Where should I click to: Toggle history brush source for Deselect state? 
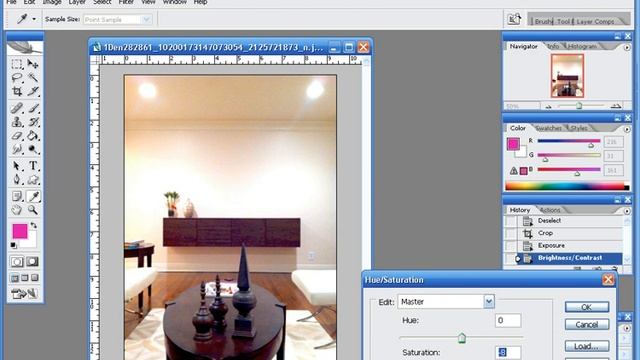(x=511, y=221)
